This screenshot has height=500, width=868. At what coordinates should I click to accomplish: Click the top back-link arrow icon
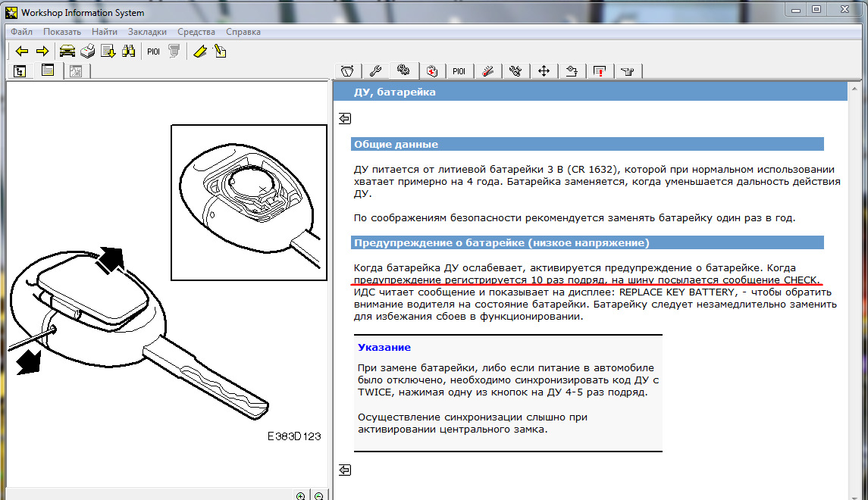[345, 118]
